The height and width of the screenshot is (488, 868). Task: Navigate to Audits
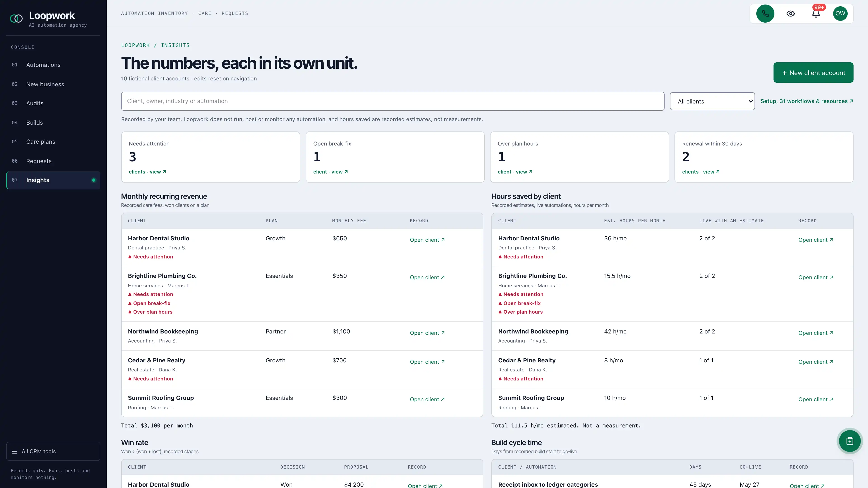click(53, 103)
